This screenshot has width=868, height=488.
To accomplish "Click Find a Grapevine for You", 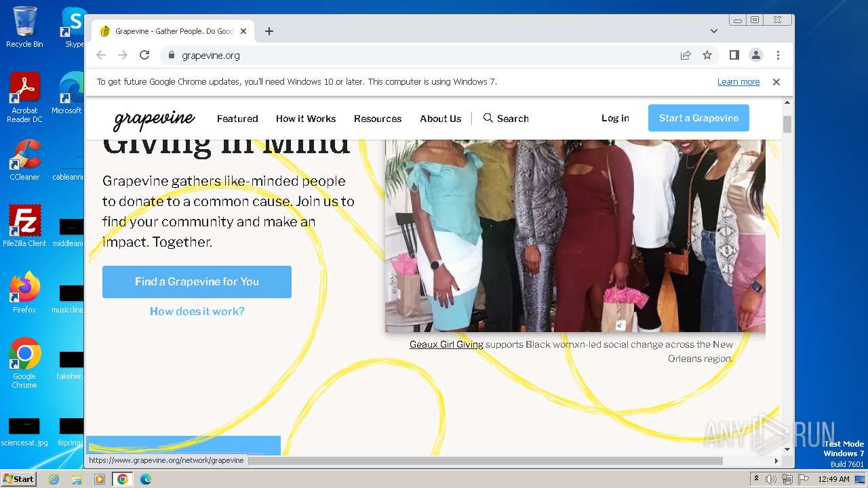I will (197, 282).
